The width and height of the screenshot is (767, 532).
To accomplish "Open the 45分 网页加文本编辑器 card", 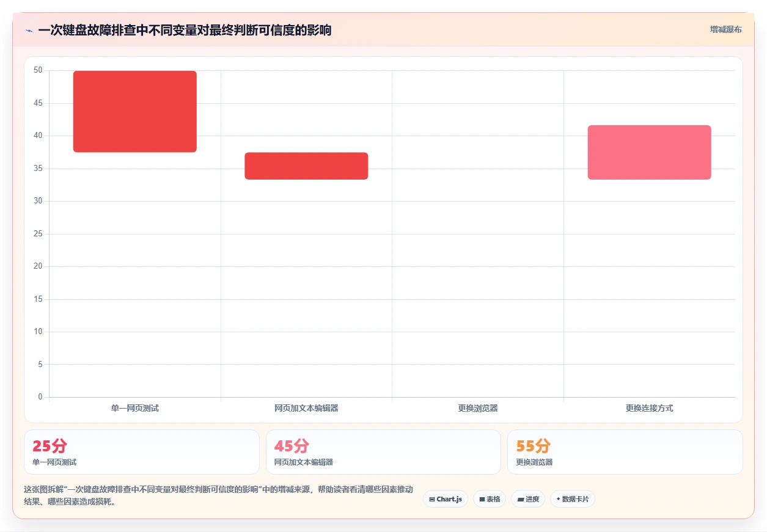I will click(x=383, y=452).
